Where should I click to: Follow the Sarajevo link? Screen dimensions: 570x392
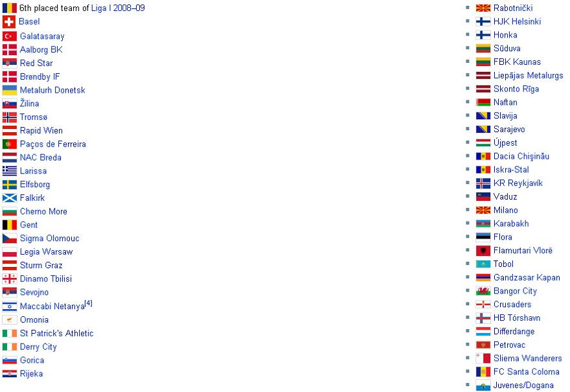coord(509,129)
